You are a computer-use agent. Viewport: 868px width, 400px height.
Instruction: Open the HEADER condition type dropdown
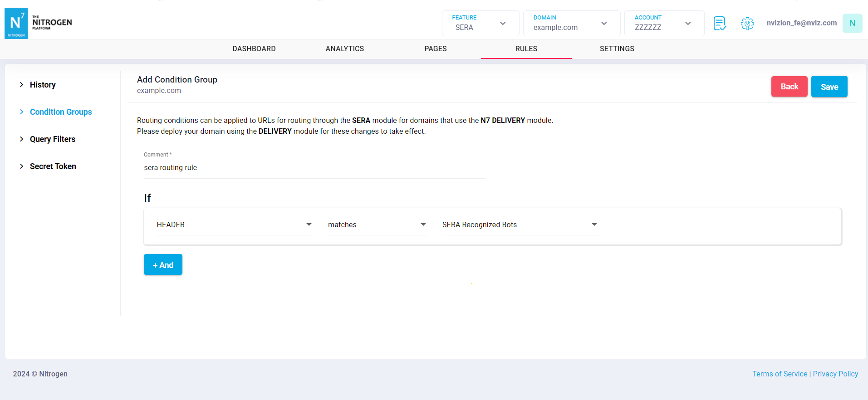(x=234, y=225)
